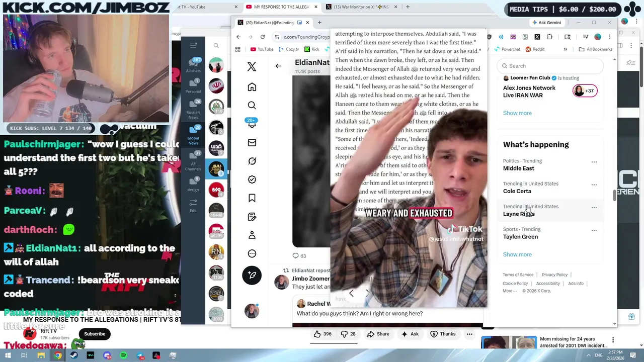644x362 pixels.
Task: Open options for Layne Riggs trend
Action: point(594,207)
